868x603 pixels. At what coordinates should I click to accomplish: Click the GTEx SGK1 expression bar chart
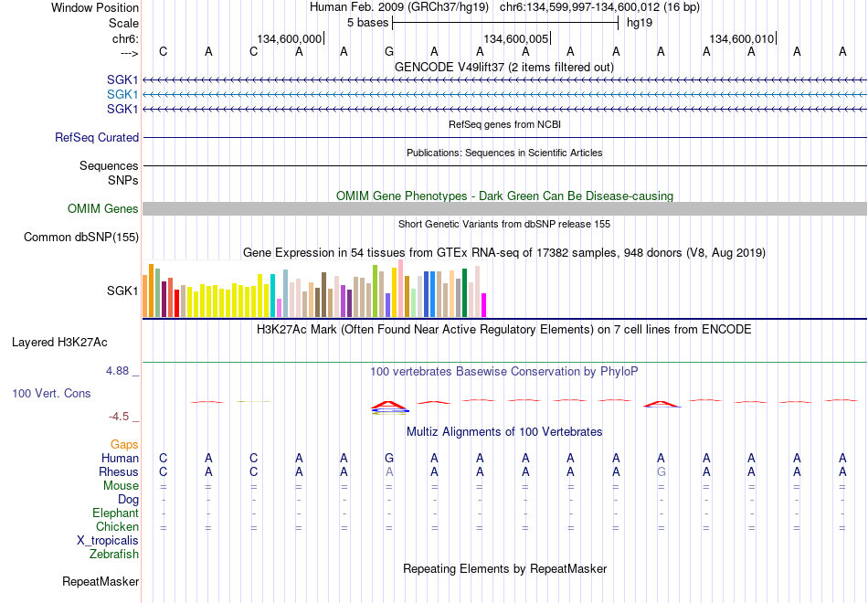click(314, 289)
